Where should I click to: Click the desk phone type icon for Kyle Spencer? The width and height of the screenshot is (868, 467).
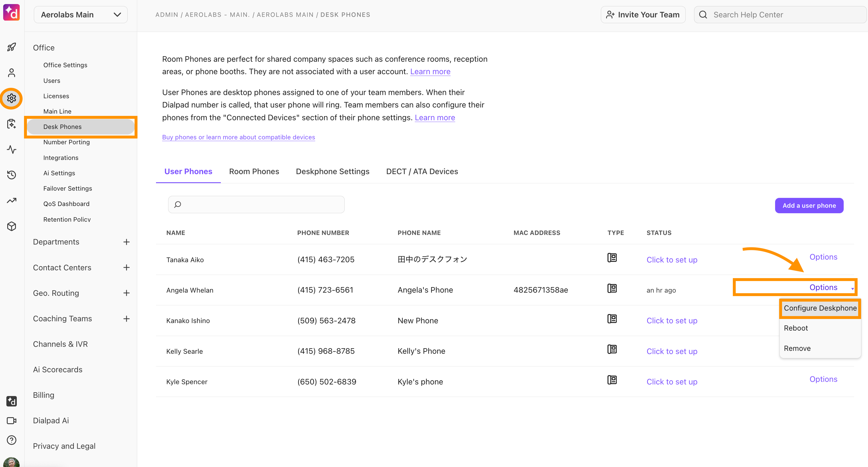click(612, 380)
